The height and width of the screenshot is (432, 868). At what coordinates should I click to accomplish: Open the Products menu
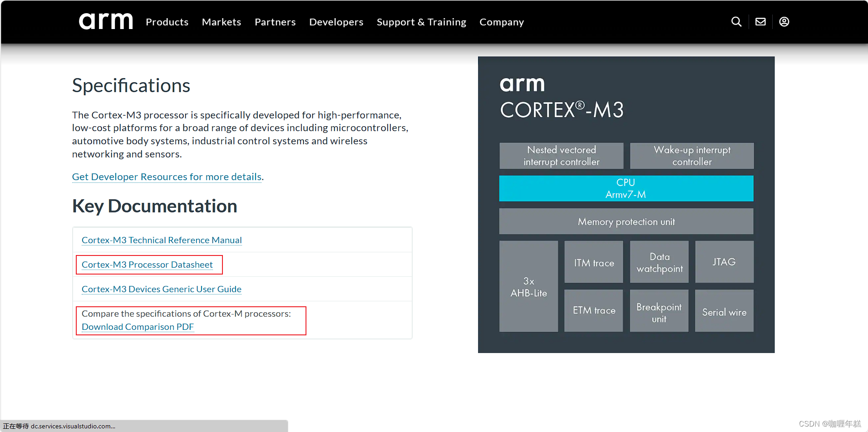pos(167,22)
